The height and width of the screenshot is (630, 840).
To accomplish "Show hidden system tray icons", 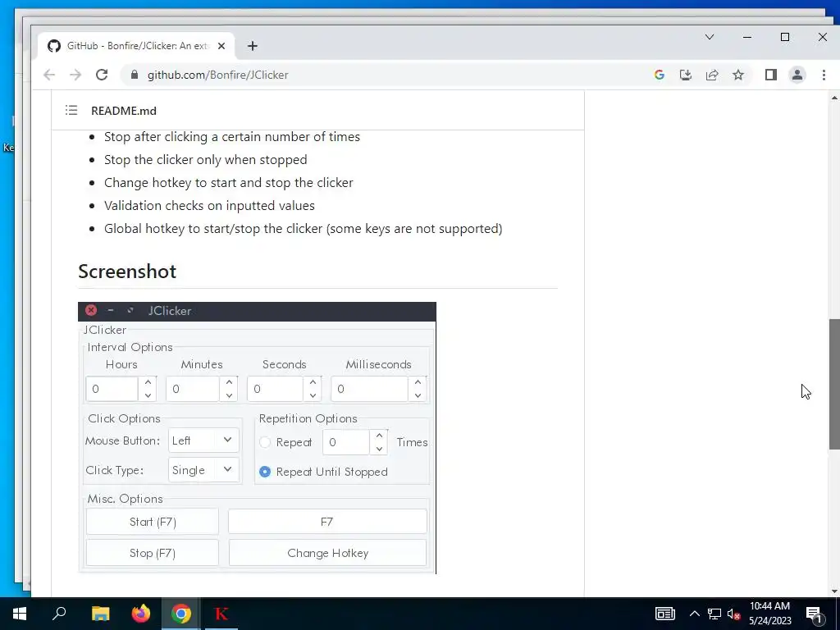I will [x=694, y=614].
